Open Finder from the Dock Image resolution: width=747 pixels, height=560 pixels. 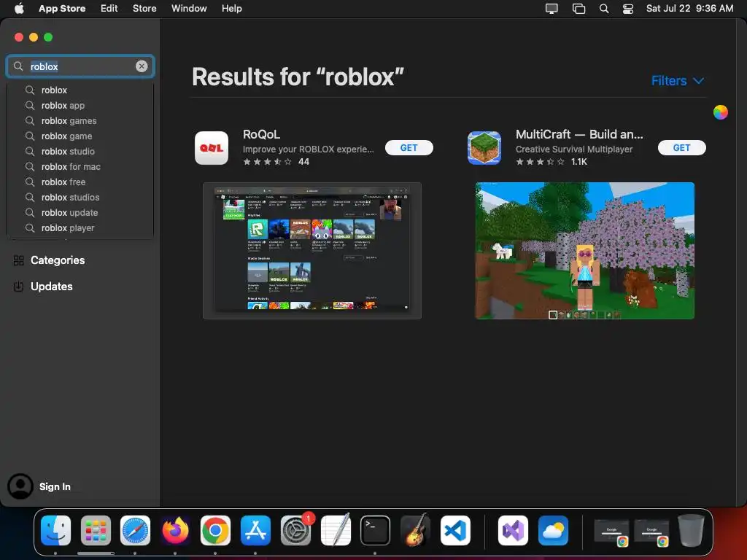[55, 530]
